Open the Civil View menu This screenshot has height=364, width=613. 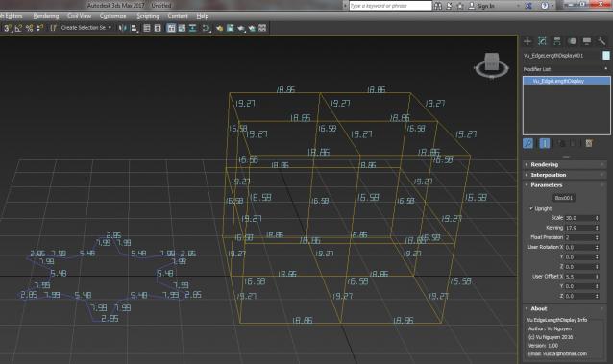pyautogui.click(x=79, y=16)
